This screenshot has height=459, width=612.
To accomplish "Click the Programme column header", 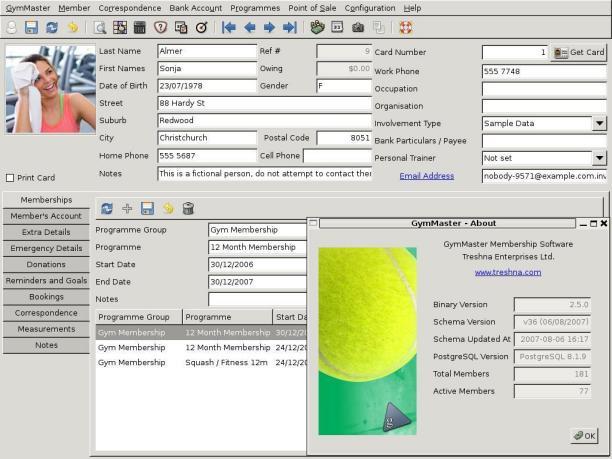I will [228, 317].
